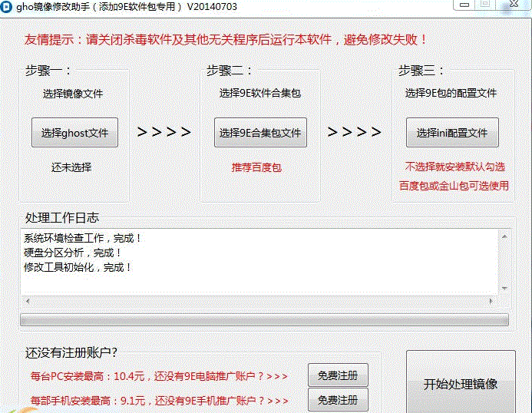Click the log scrollbar down arrow
This screenshot has height=413, width=532.
pos(504,288)
